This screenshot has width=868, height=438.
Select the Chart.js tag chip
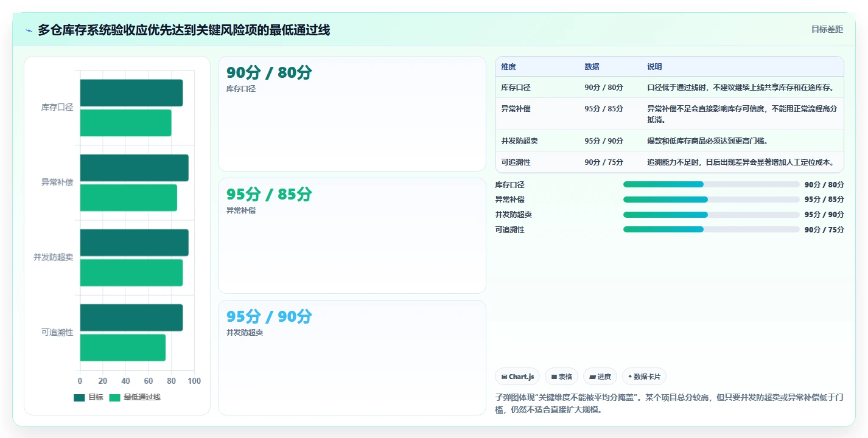pyautogui.click(x=517, y=377)
